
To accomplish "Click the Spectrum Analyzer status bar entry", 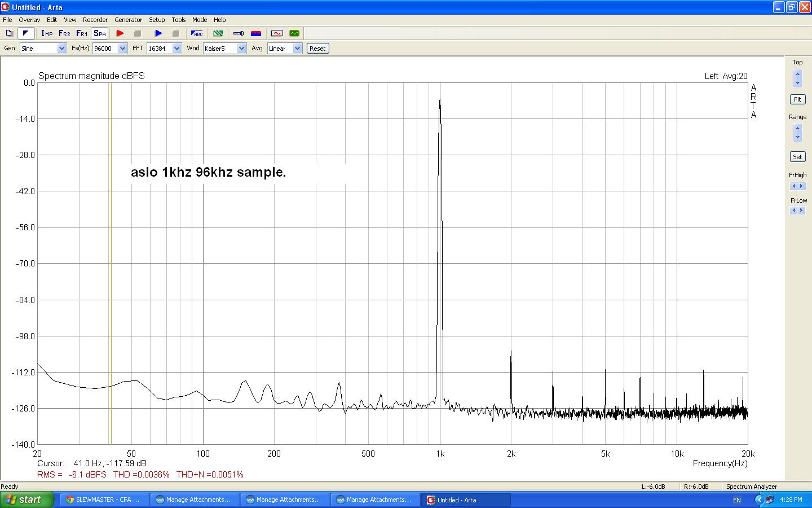I will point(752,487).
